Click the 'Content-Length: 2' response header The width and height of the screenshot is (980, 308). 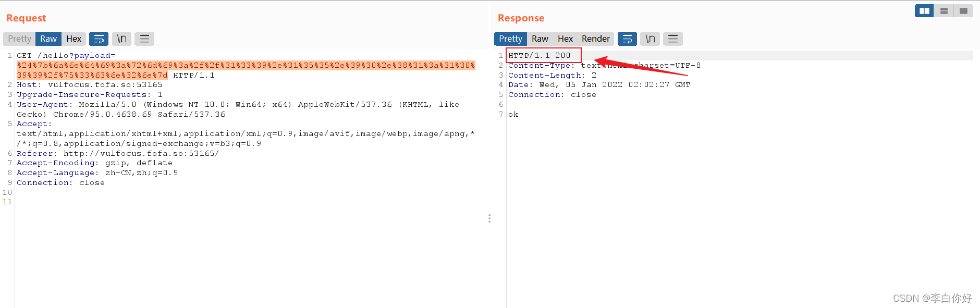tap(552, 75)
